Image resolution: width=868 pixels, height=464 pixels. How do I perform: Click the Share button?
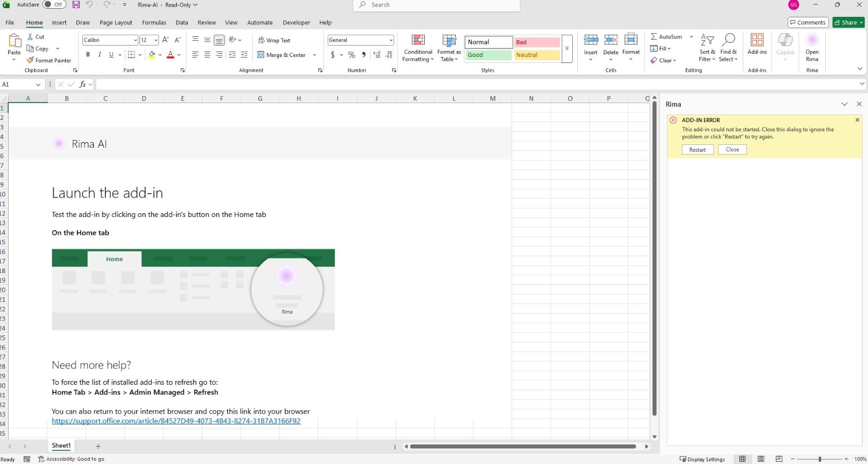(848, 22)
